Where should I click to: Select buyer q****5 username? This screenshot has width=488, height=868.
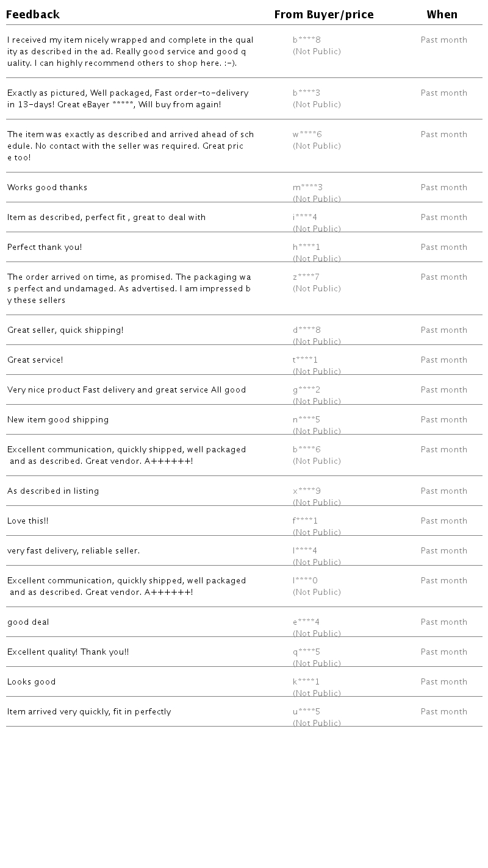[306, 652]
